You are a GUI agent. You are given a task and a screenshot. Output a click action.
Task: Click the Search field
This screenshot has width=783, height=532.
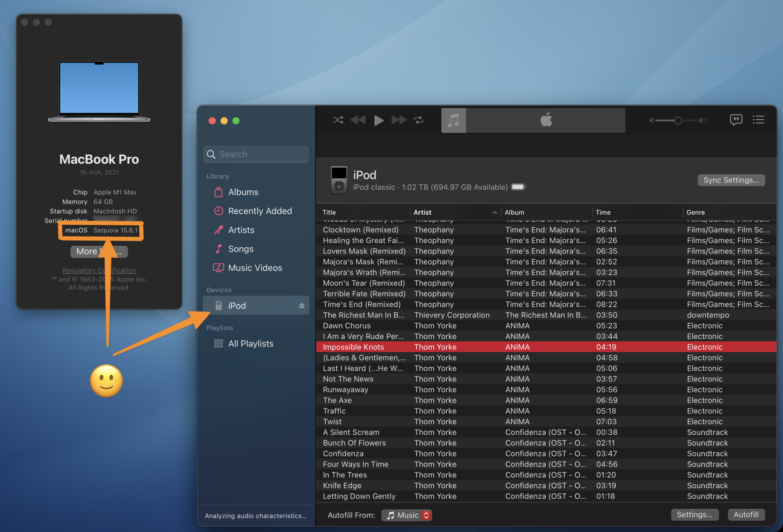(x=256, y=154)
